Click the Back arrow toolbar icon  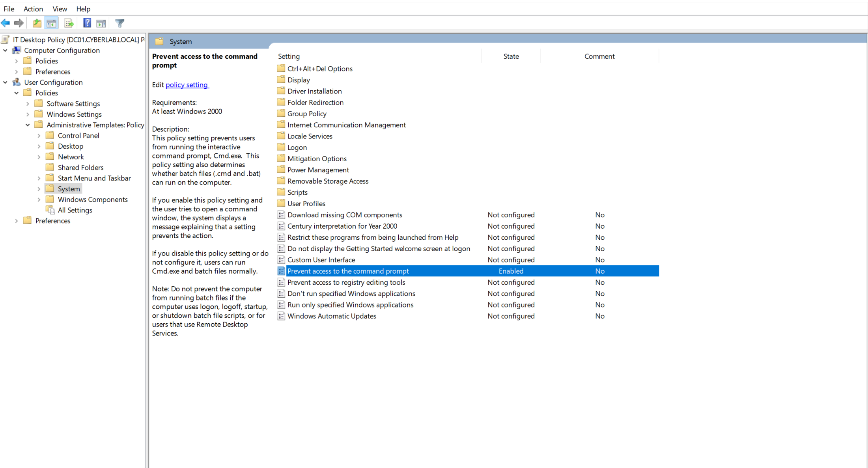coord(6,23)
